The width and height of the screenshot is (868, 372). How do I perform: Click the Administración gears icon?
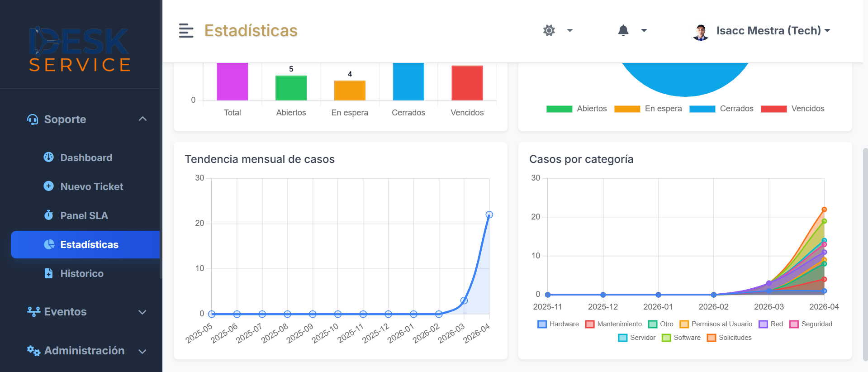click(x=33, y=350)
